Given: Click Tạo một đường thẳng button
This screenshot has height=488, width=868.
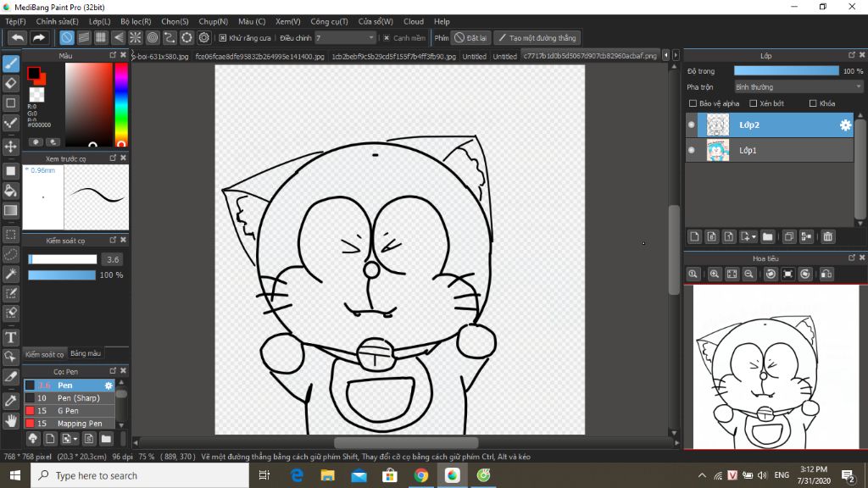Looking at the screenshot, I should click(x=537, y=37).
